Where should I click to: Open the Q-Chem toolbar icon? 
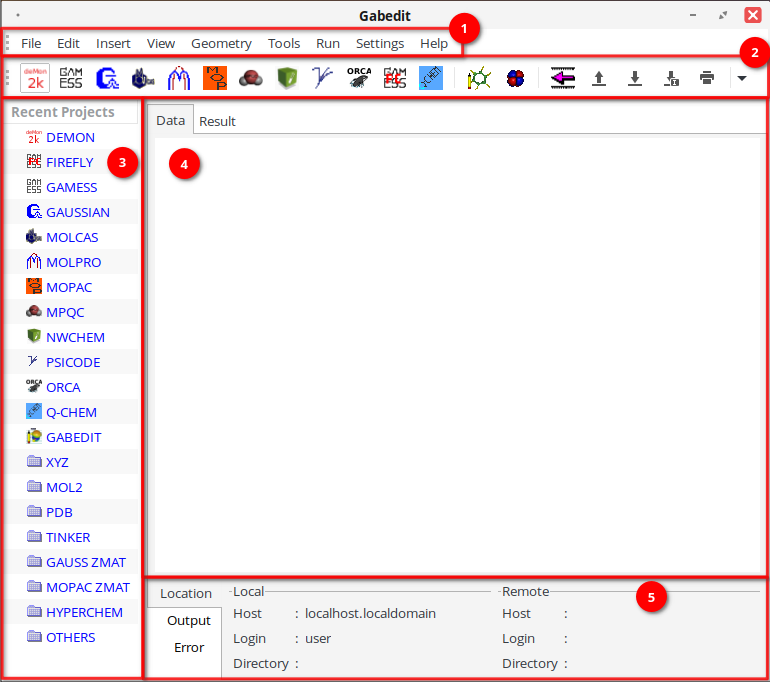point(431,78)
